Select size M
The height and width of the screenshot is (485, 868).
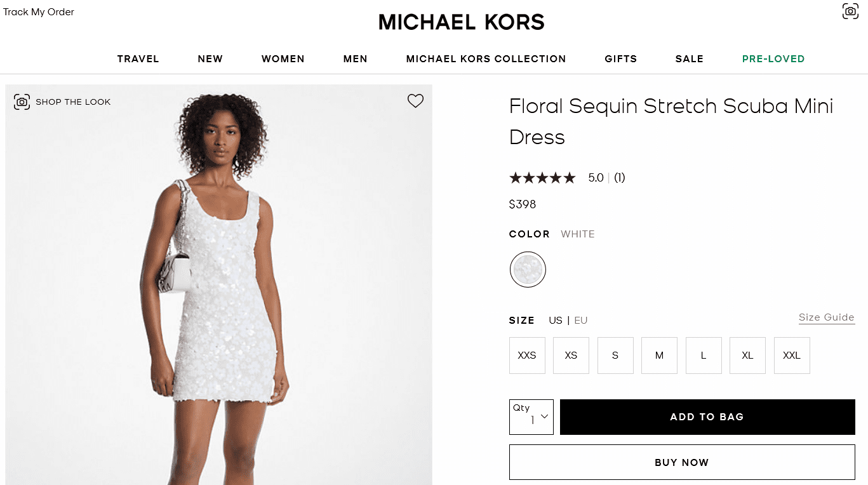point(659,355)
